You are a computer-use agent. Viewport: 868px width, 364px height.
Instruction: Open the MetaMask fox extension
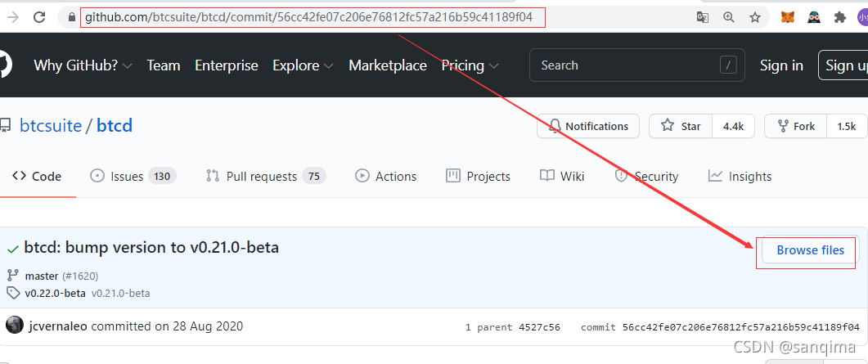787,17
